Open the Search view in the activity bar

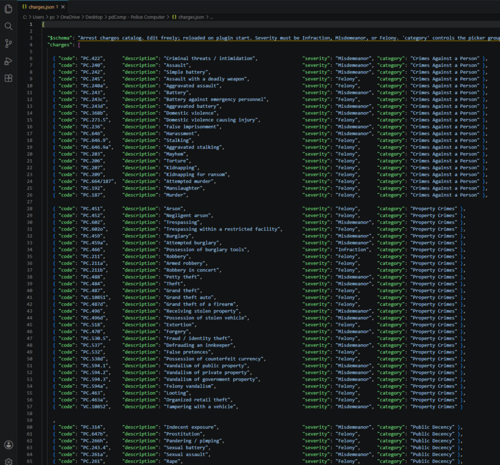coord(8,26)
